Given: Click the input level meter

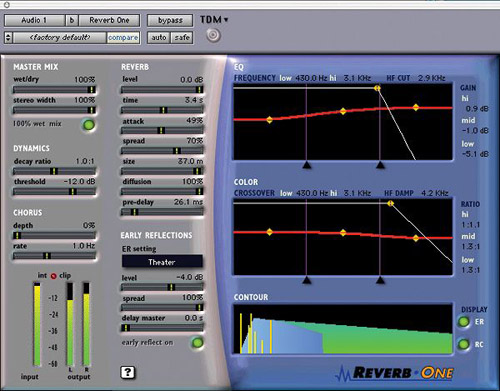Looking at the screenshot, I should pyautogui.click(x=37, y=324).
